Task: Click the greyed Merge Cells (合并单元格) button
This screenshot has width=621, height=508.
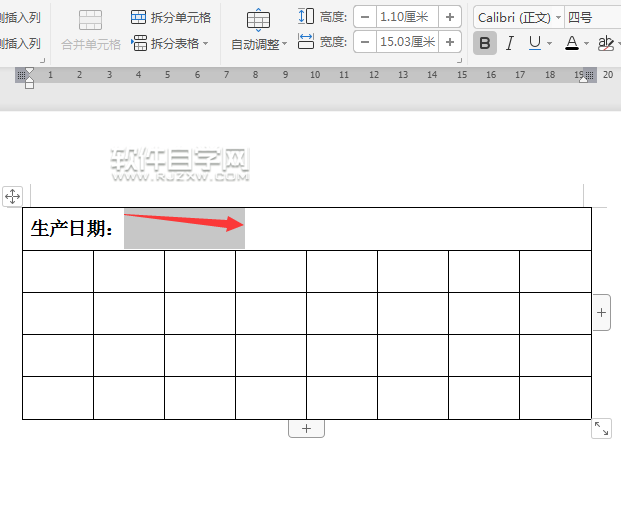Action: 91,31
